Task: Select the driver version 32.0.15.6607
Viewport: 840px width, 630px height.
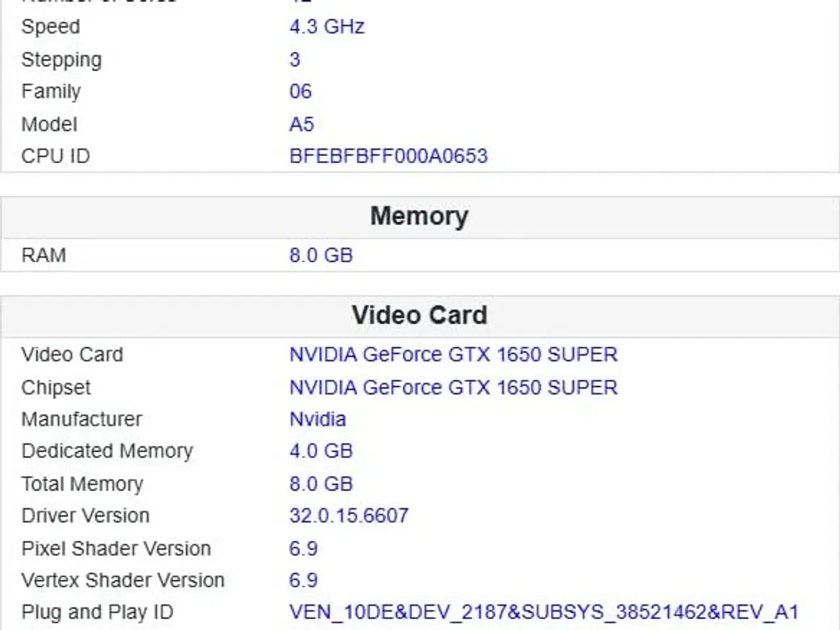Action: [348, 516]
